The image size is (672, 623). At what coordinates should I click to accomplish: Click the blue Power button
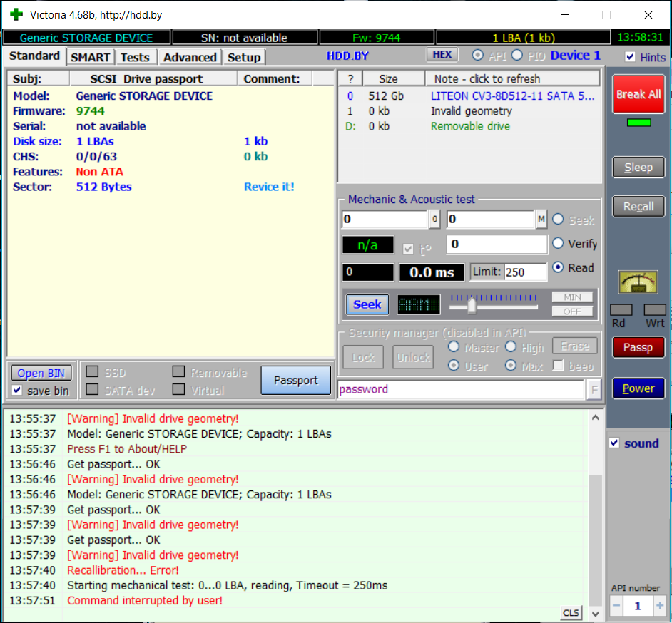638,388
